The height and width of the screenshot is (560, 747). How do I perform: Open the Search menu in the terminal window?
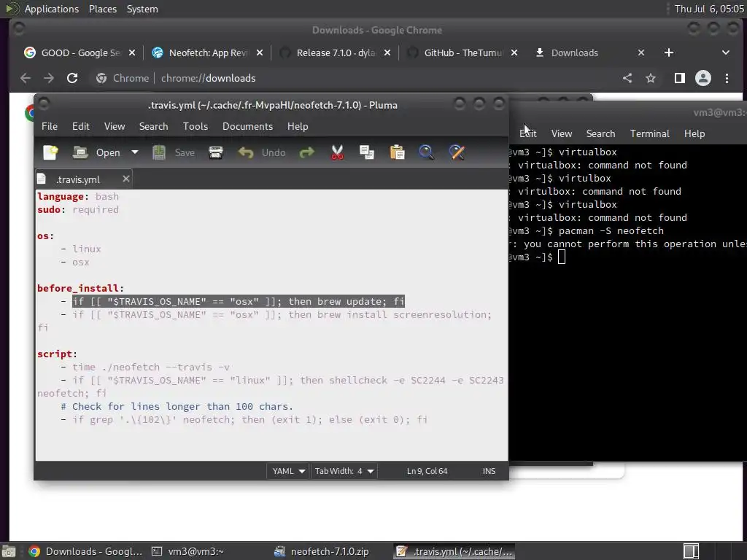(x=601, y=134)
